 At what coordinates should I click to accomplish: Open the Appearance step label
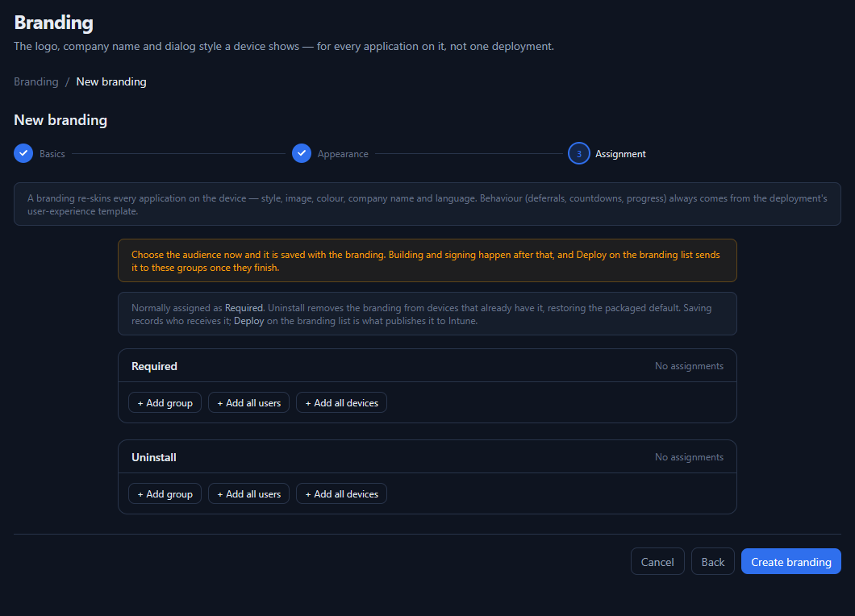pos(343,154)
